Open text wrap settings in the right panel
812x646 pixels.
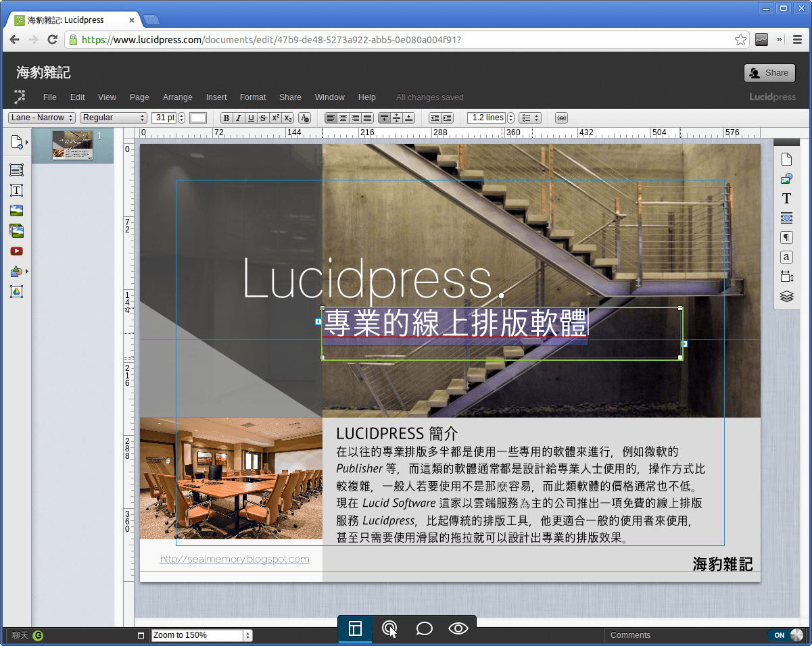click(x=786, y=218)
